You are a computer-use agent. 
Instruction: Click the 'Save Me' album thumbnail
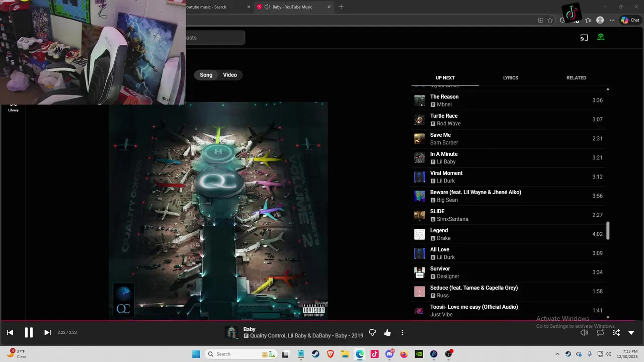point(419,139)
